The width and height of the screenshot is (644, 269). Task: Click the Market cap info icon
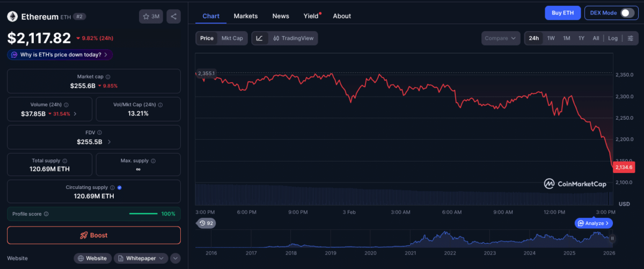[108, 77]
